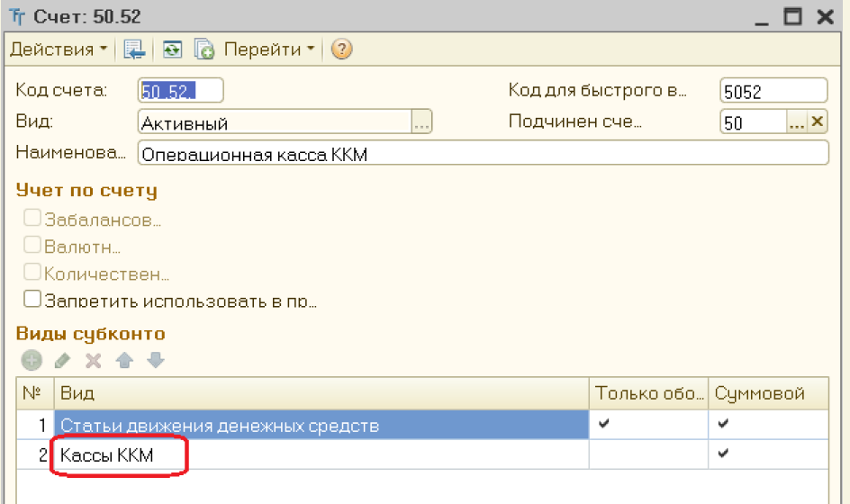Clear the parent account field with X
This screenshot has height=504, width=850.
tap(818, 122)
